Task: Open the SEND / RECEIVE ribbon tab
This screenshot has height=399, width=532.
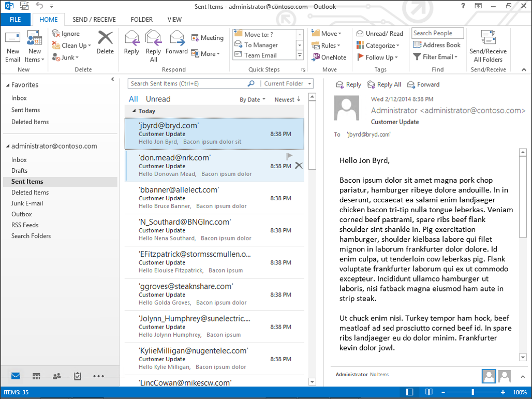Action: tap(94, 20)
